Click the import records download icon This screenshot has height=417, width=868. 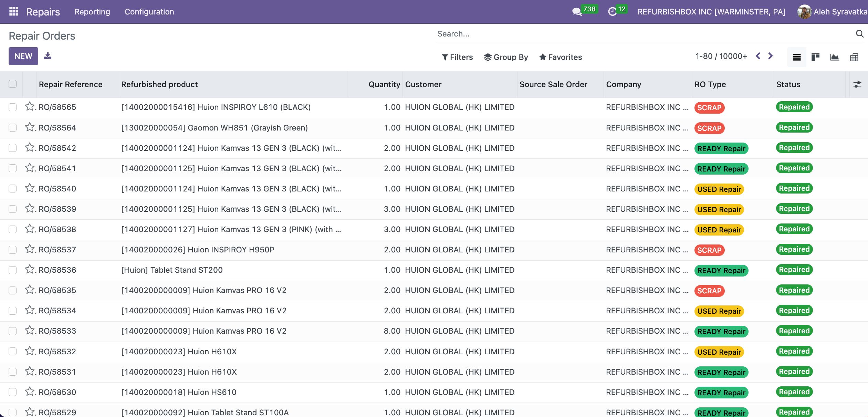48,56
